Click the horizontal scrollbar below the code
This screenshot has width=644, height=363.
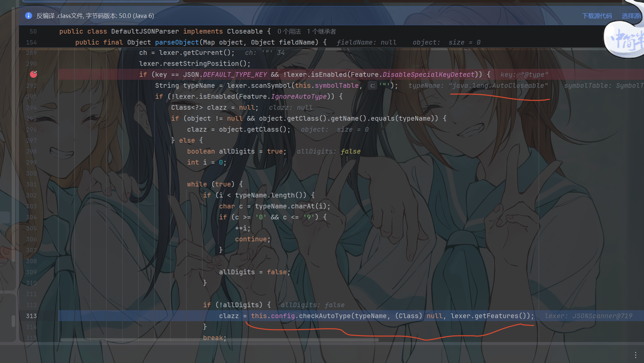220,340
